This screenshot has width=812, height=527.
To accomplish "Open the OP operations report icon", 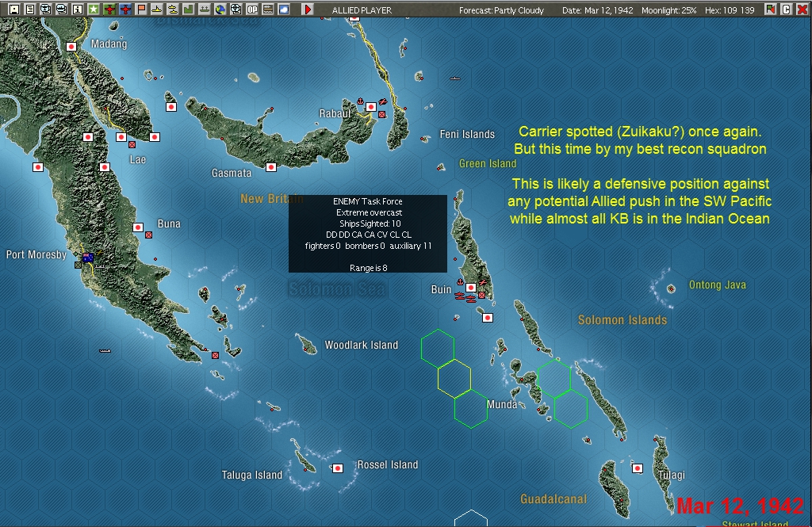I will (252, 10).
